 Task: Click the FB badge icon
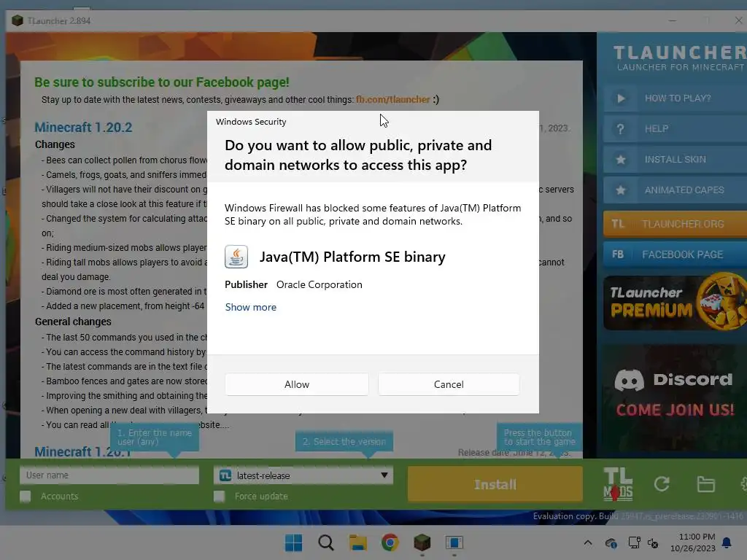point(617,254)
